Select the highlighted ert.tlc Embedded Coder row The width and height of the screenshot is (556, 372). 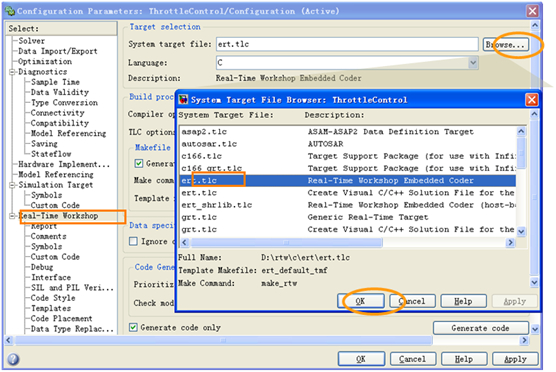click(348, 181)
